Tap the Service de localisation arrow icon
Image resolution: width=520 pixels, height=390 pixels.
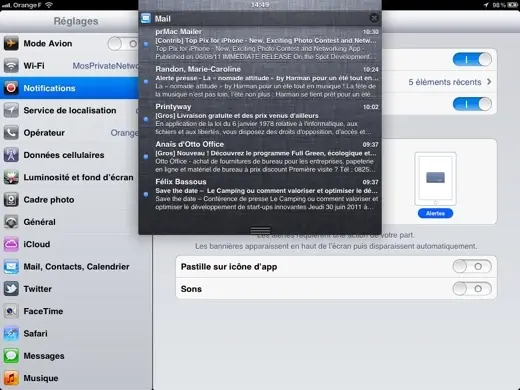tap(11, 110)
